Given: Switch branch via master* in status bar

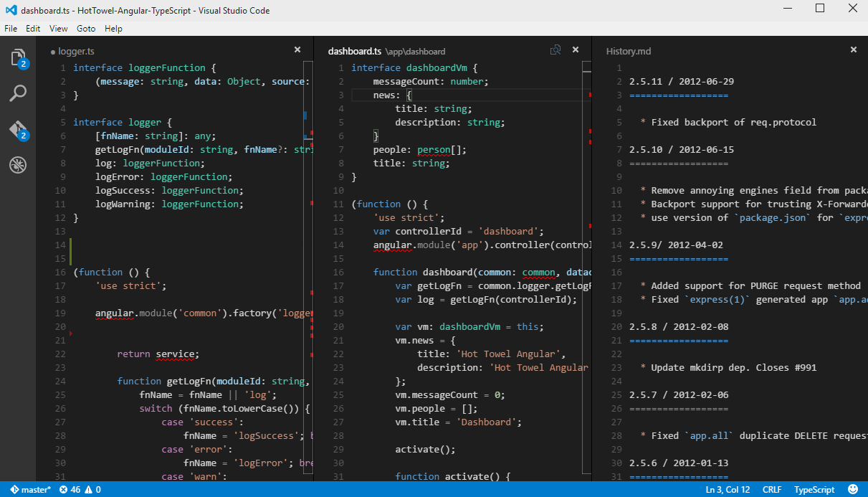Looking at the screenshot, I should 31,489.
